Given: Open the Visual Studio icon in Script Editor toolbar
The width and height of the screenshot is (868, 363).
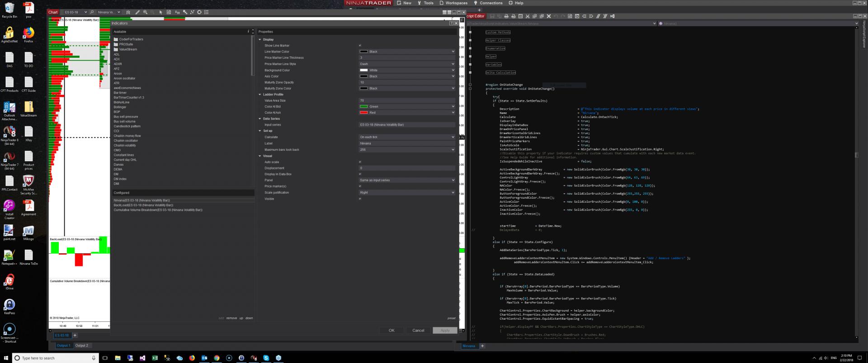Looking at the screenshot, I should coord(612,16).
